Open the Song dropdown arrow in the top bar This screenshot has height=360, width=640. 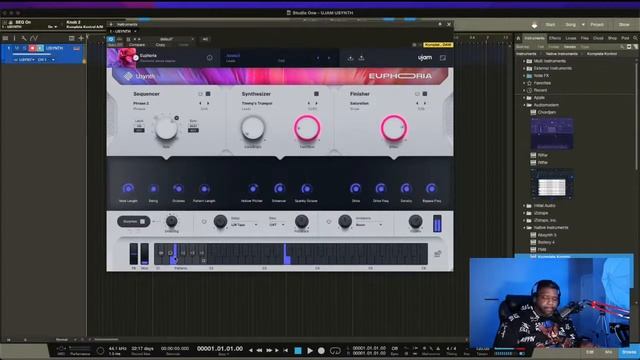tap(583, 25)
